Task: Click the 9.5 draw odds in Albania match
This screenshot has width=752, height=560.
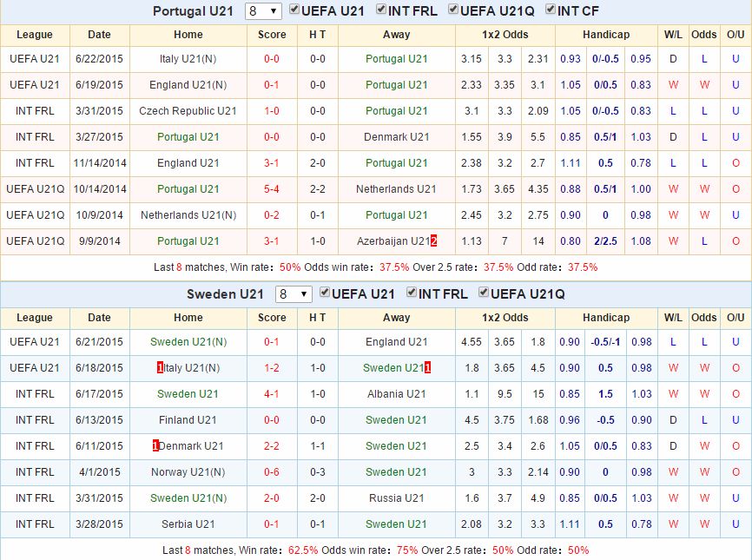Action: click(505, 394)
